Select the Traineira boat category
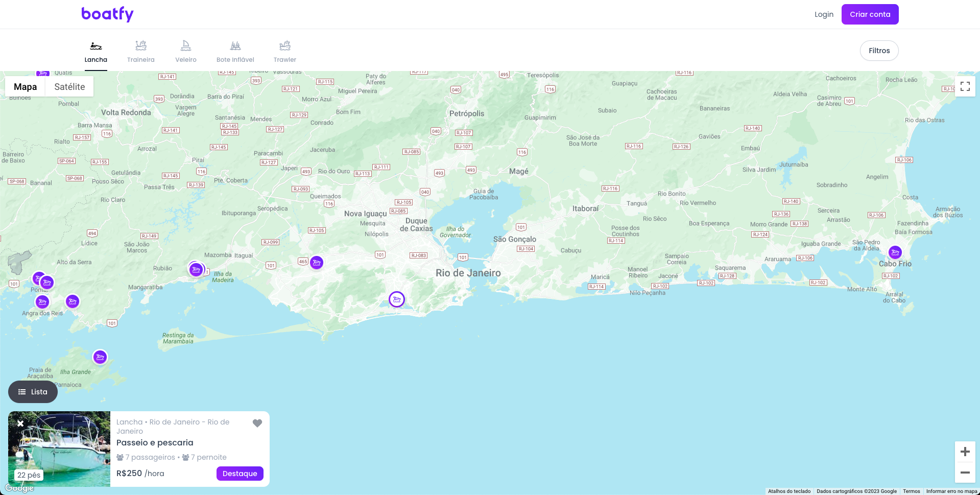Image resolution: width=980 pixels, height=495 pixels. [141, 52]
